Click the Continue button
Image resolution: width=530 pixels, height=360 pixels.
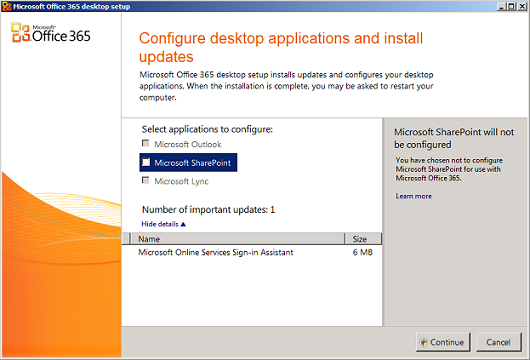click(443, 342)
